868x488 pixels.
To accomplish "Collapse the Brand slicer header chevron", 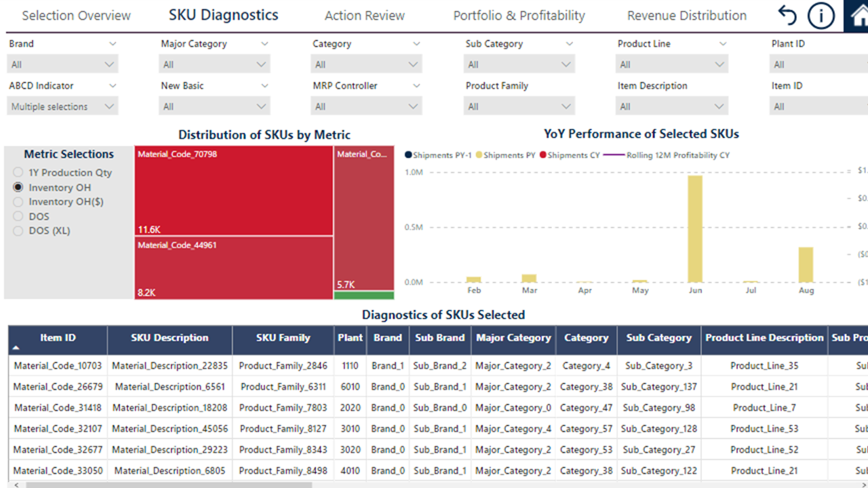I will [113, 44].
